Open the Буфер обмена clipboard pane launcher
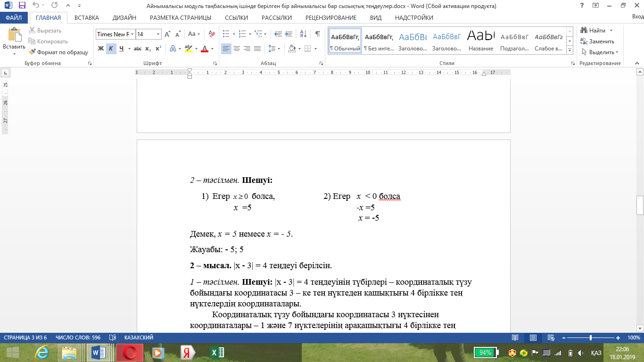The height and width of the screenshot is (362, 644). pos(90,63)
